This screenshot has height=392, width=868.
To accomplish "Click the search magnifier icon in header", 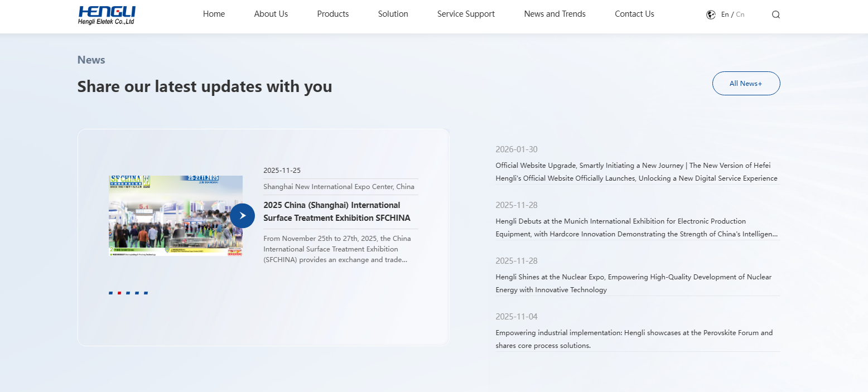I will tap(775, 14).
